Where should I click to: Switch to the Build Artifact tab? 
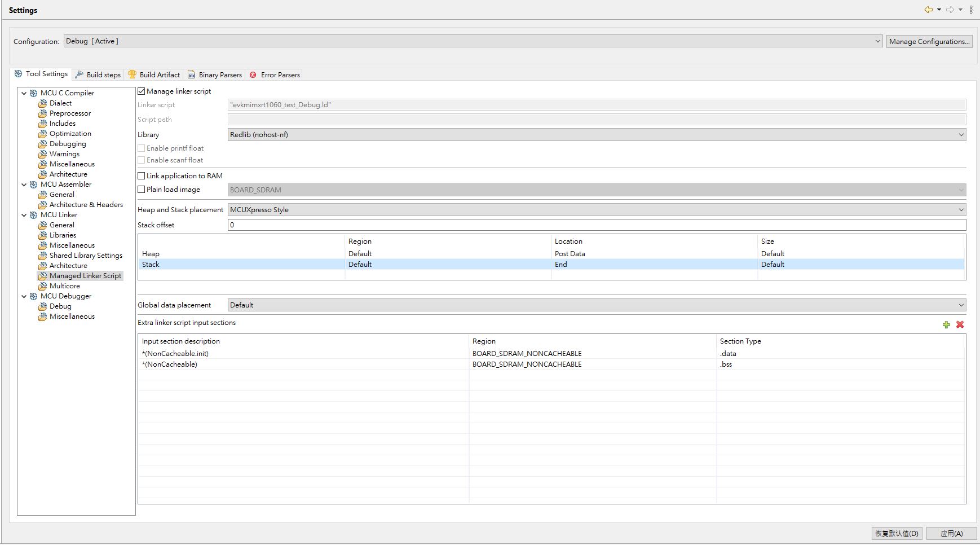tap(154, 74)
